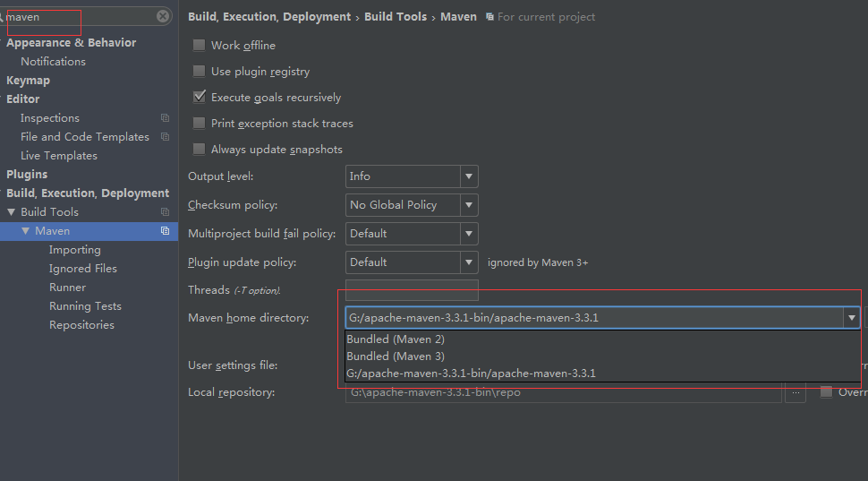Click the Maven home directory text field
This screenshot has width=868, height=481.
click(594, 318)
